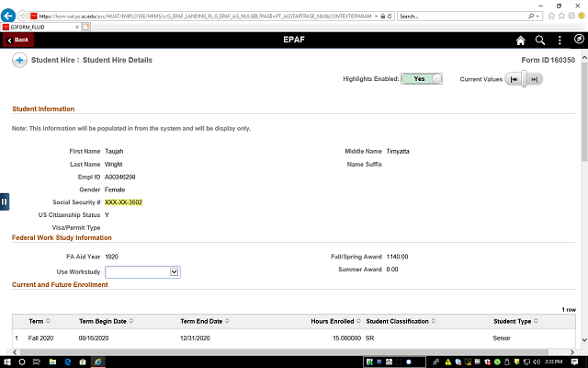Sort by Student Type

[515, 321]
